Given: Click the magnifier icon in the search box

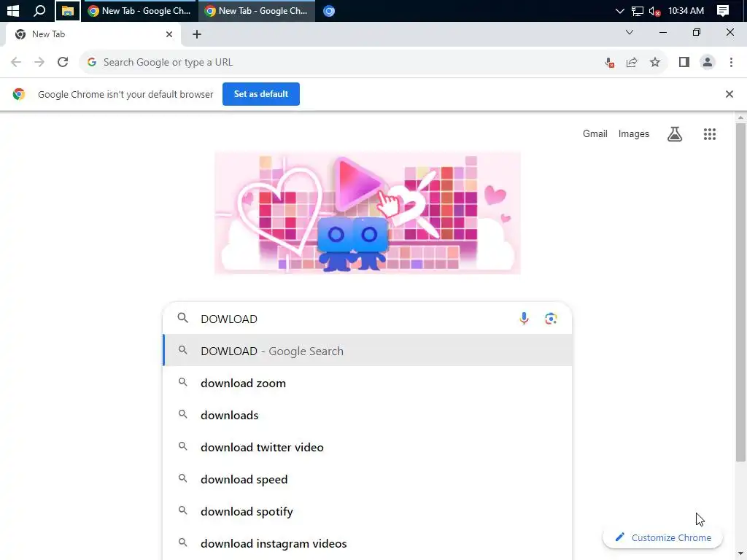Looking at the screenshot, I should click(x=182, y=318).
